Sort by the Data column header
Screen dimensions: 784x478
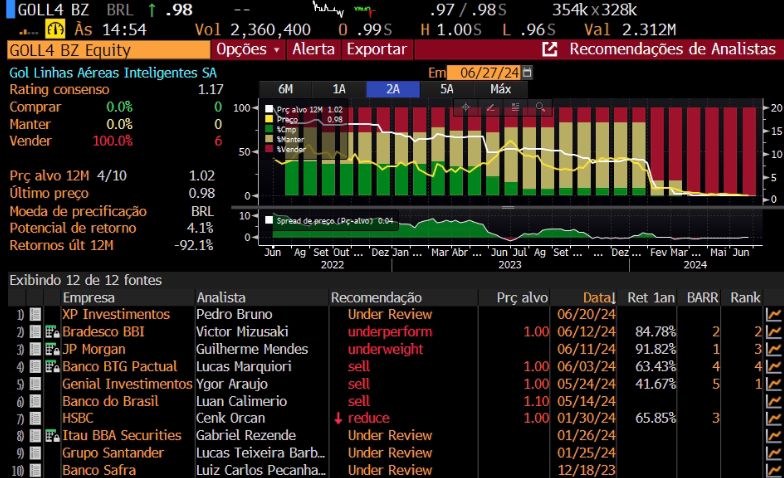pos(598,297)
